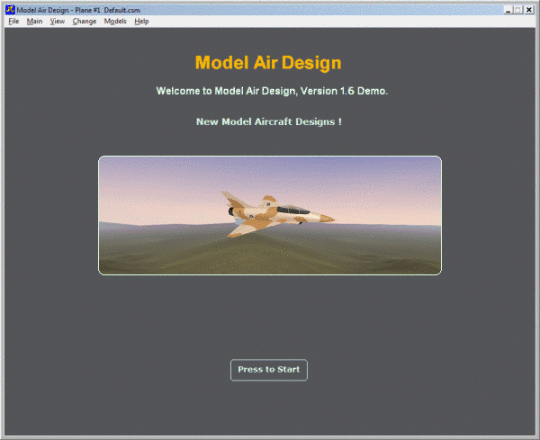Open the View menu
This screenshot has width=540, height=440.
pyautogui.click(x=57, y=21)
